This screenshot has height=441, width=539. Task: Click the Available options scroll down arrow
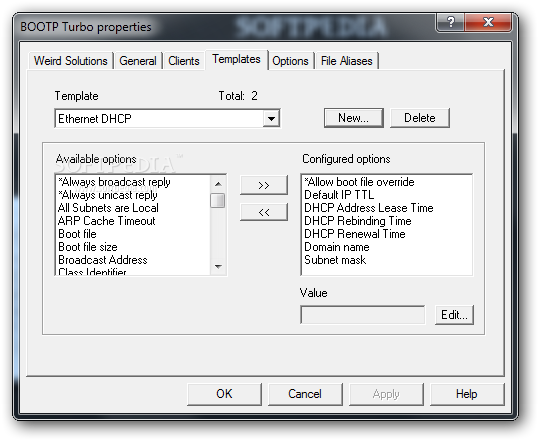click(x=218, y=266)
